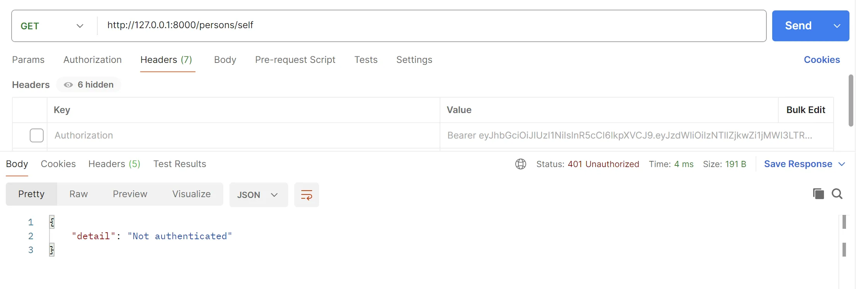Viewport: 868px width, 289px height.
Task: Click line number 2 in response gutter
Action: pos(31,236)
